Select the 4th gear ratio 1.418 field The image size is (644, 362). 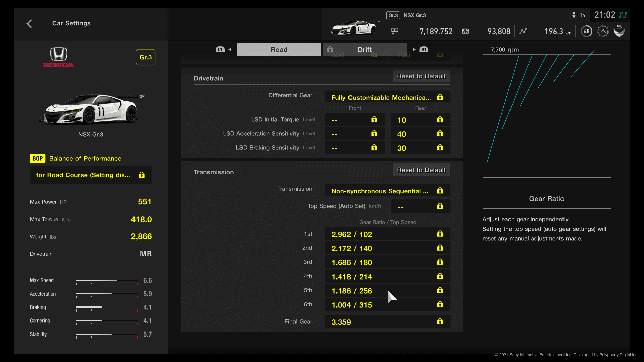click(388, 276)
